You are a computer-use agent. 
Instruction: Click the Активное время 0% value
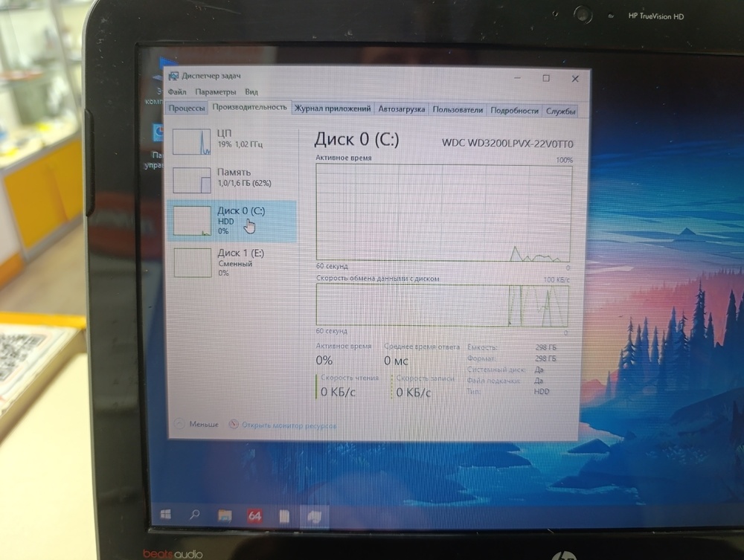[x=324, y=361]
